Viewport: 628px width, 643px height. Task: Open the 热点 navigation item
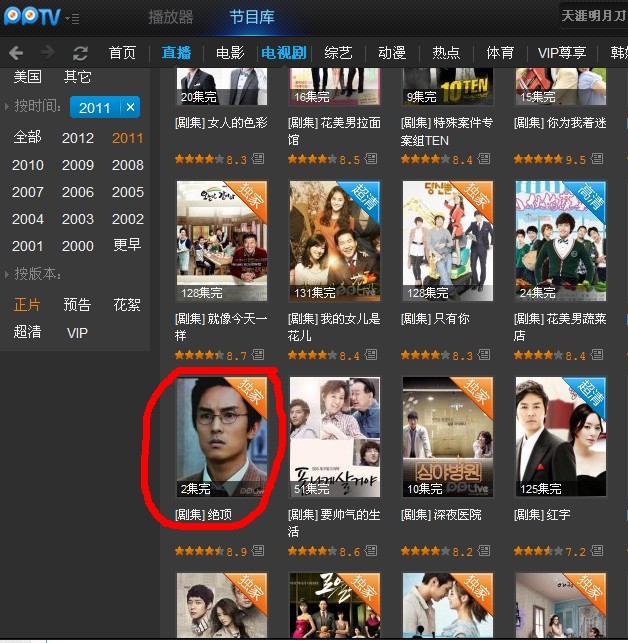click(446, 53)
